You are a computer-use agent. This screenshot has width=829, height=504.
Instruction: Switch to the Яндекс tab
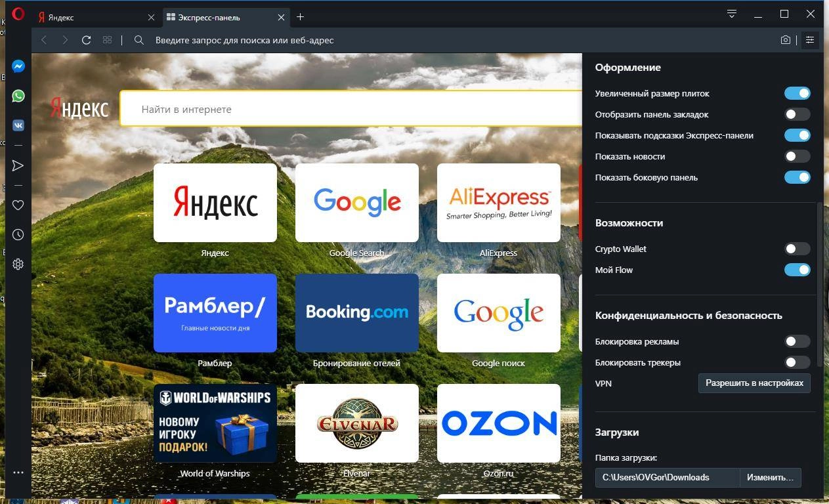pos(96,18)
